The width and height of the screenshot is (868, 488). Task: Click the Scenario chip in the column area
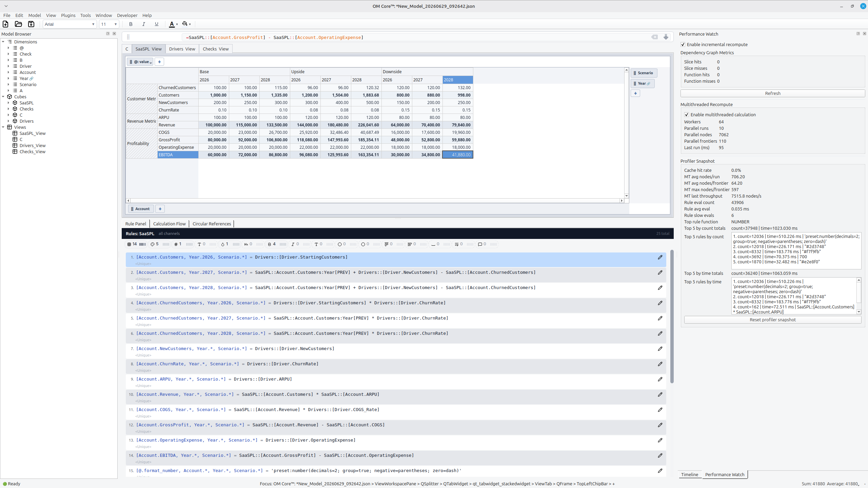click(644, 73)
